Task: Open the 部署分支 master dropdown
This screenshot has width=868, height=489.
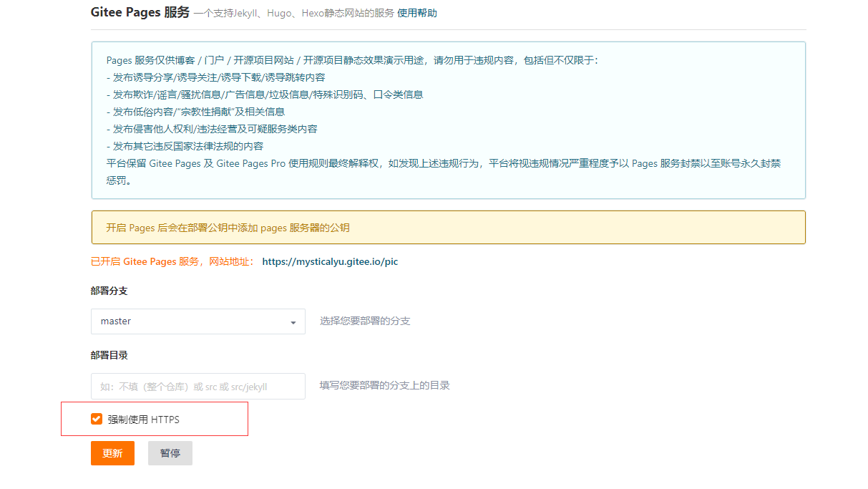Action: 198,321
